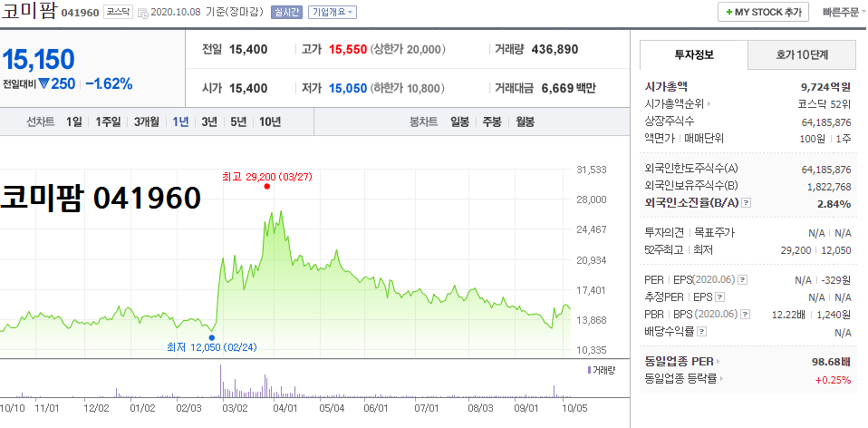Click help icon next to 추정PER EPS
This screenshot has width=868, height=428.
719,297
